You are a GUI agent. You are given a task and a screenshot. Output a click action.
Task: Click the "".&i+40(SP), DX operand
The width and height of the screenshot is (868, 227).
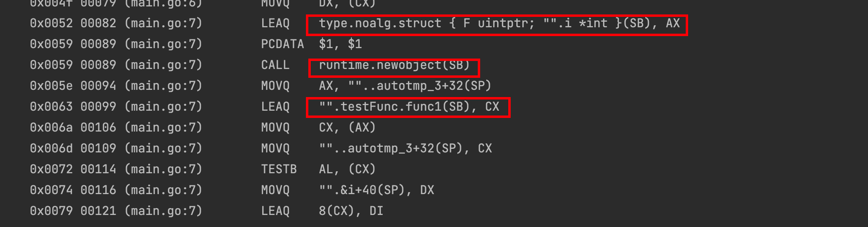click(376, 190)
